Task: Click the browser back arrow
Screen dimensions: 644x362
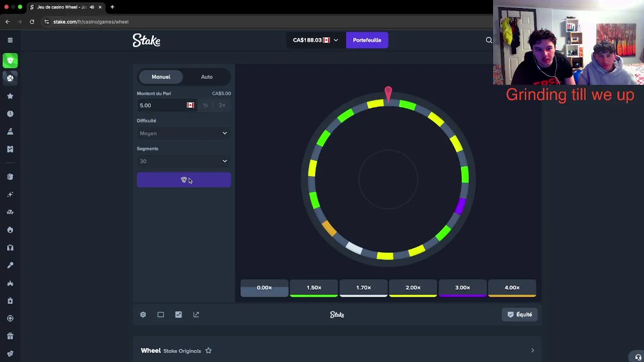Action: (8, 22)
